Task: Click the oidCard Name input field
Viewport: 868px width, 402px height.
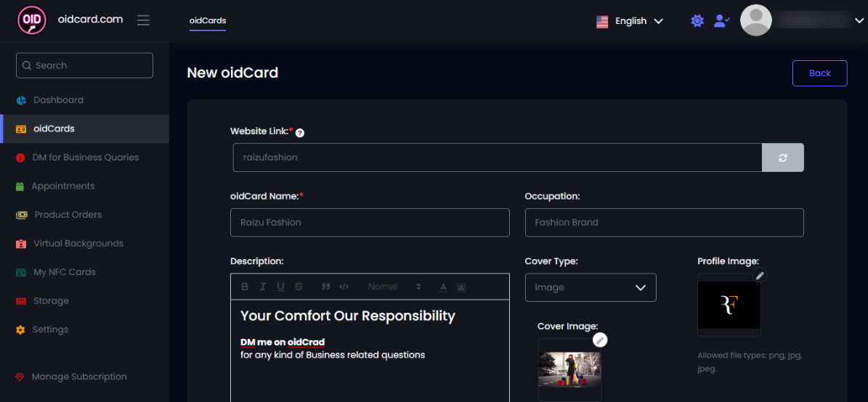Action: pyautogui.click(x=370, y=223)
